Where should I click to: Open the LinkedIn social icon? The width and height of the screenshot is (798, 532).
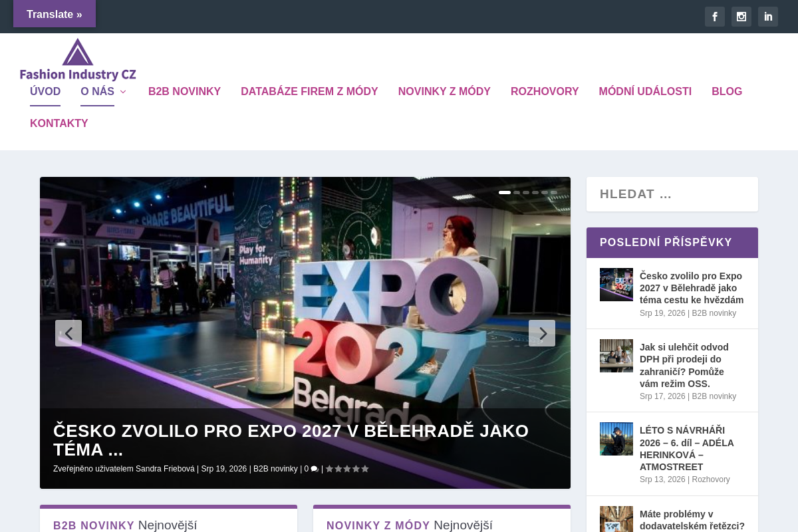click(768, 17)
